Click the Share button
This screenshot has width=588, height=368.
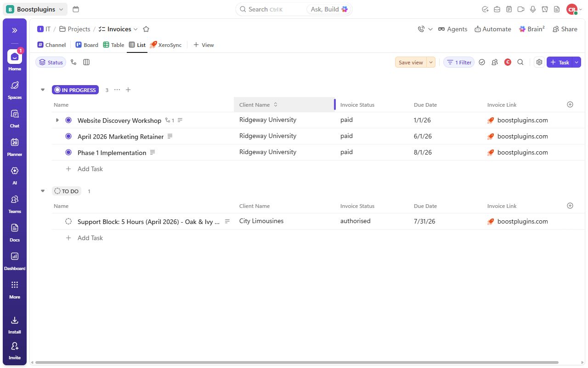pos(565,29)
